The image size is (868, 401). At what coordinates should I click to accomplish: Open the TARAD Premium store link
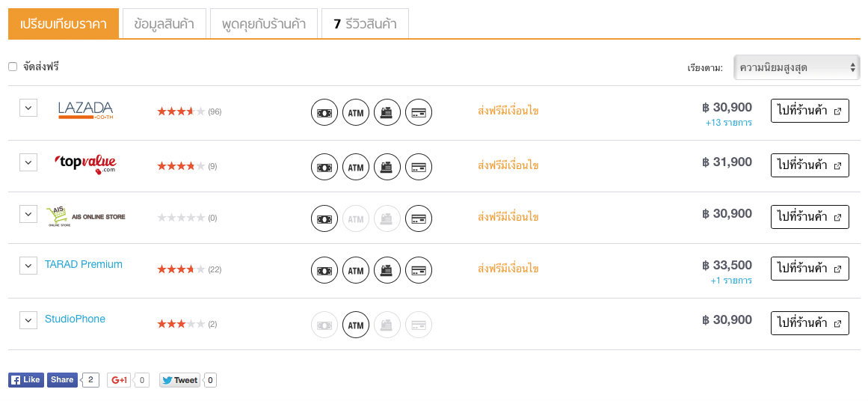tap(84, 264)
